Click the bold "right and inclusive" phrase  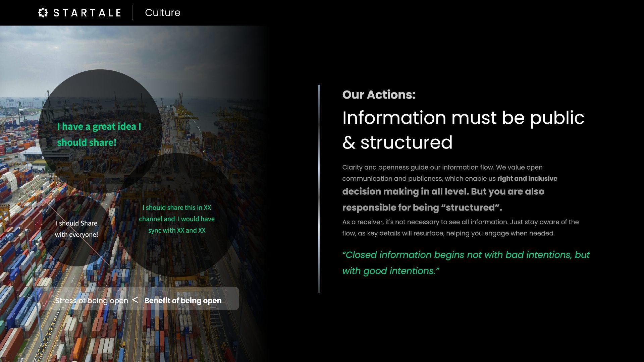527,179
